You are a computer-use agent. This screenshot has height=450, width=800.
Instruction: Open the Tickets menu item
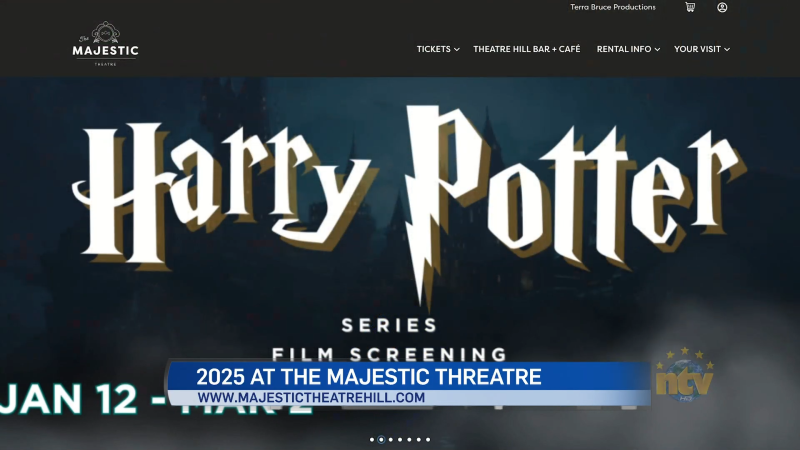pyautogui.click(x=433, y=49)
